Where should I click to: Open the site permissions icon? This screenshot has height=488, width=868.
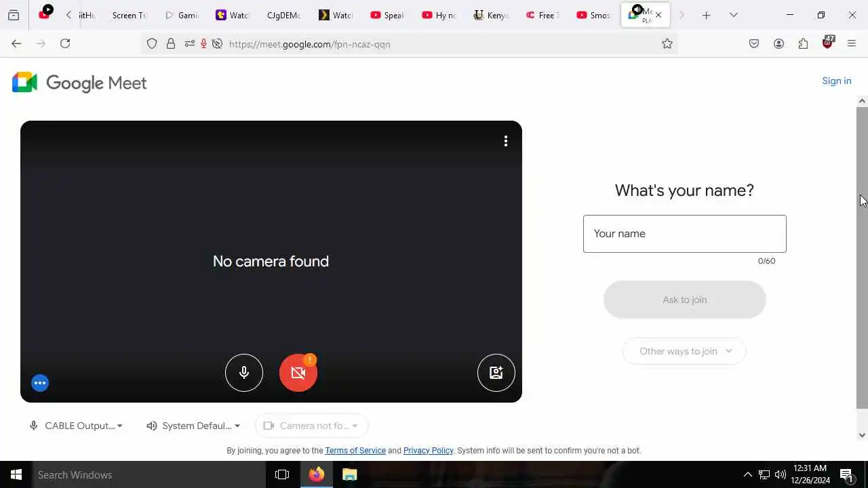(x=190, y=44)
